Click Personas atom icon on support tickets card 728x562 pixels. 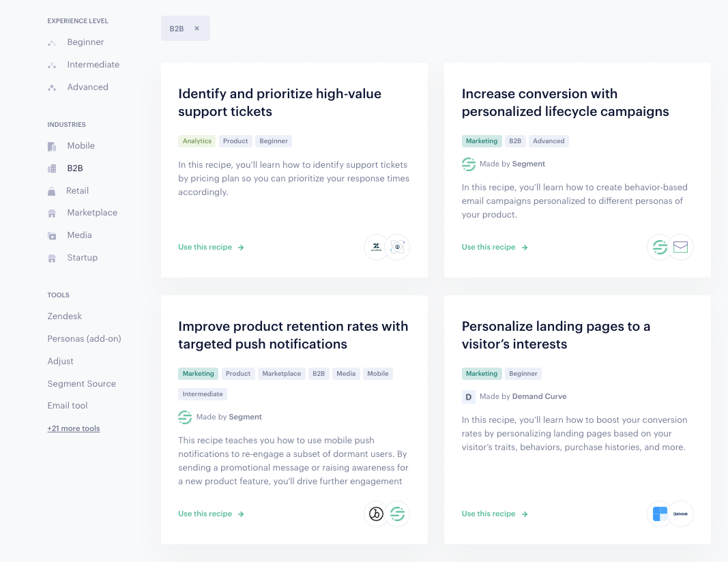[397, 247]
